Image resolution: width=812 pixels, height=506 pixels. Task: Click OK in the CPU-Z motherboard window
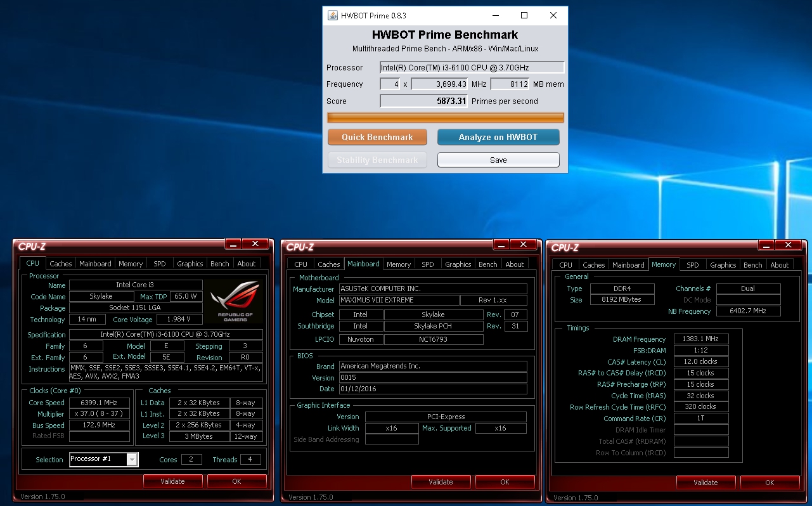[x=505, y=482]
